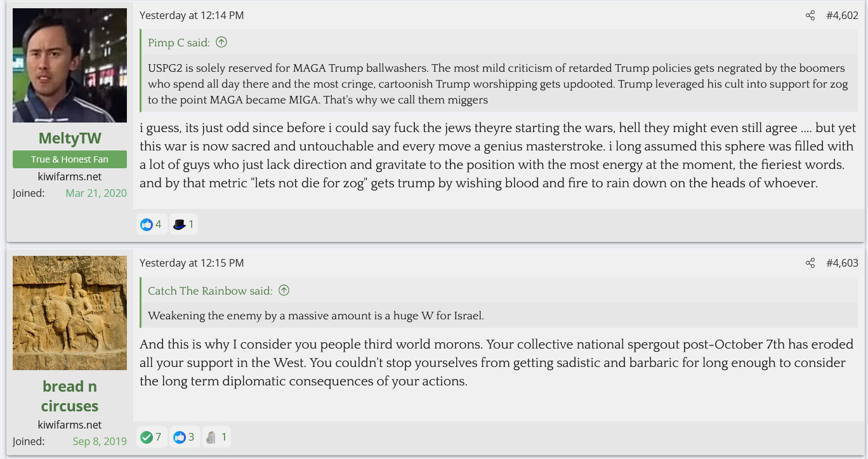Click the 'True & Honest Fan' green banner
The image size is (868, 459).
tap(70, 159)
